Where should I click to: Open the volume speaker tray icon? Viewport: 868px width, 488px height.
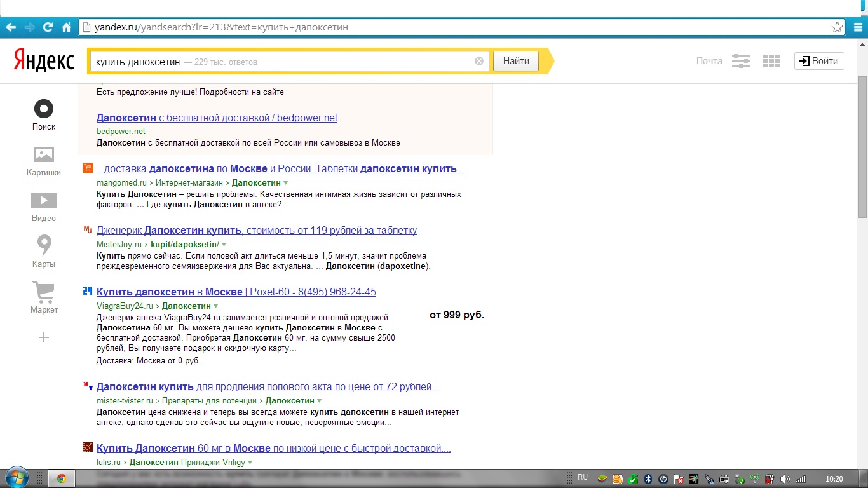point(786,479)
